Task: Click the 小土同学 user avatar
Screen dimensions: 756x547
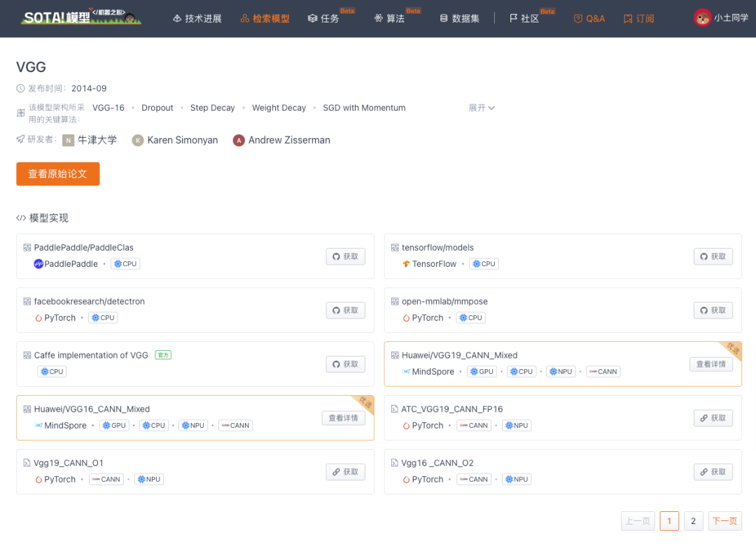Action: pos(703,18)
